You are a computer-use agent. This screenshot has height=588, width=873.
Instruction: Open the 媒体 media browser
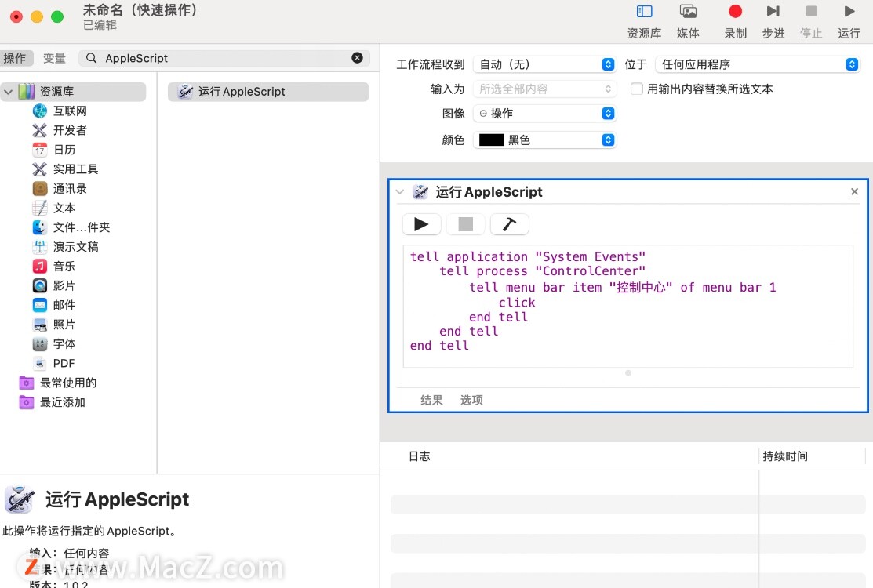[x=688, y=21]
